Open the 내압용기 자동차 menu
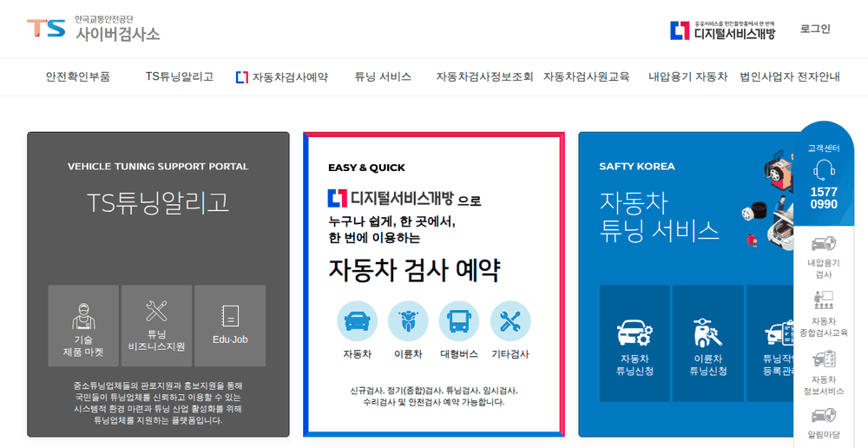868x448 pixels. point(688,76)
